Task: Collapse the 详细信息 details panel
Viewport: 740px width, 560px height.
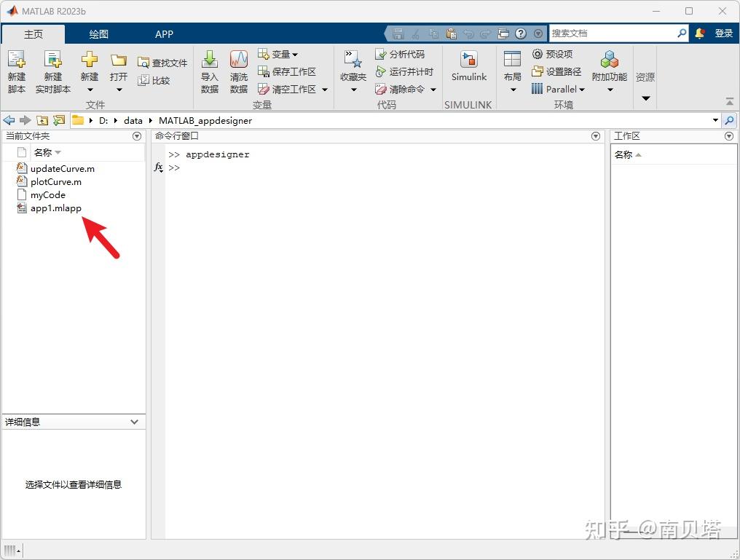Action: click(x=134, y=422)
